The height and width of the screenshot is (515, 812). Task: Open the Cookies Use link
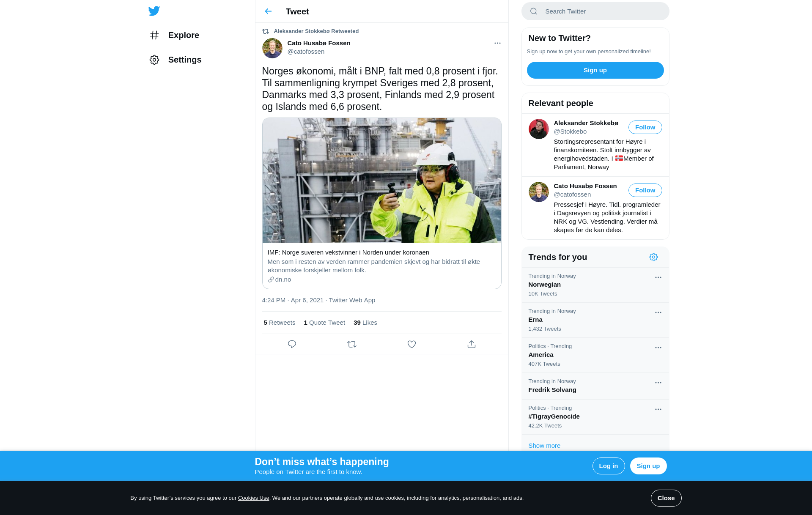pyautogui.click(x=253, y=498)
